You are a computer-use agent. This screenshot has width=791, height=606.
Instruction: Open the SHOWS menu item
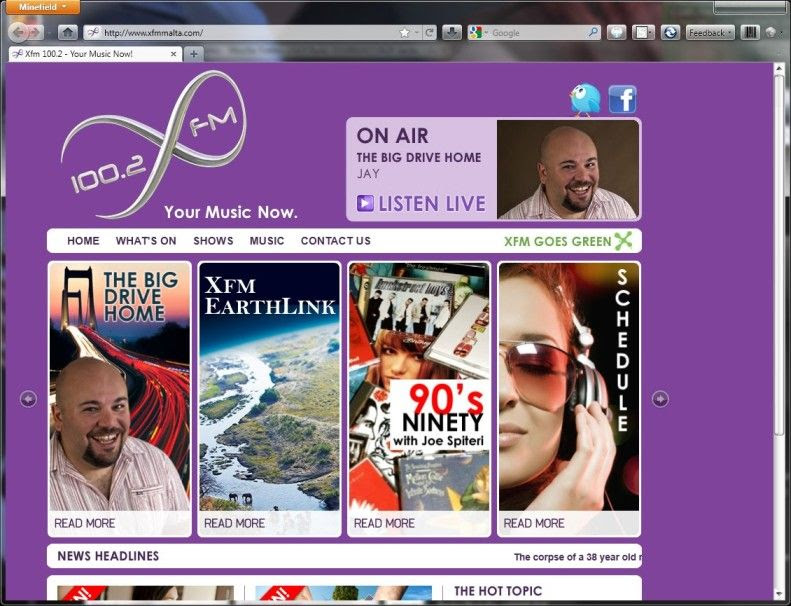pyautogui.click(x=213, y=241)
